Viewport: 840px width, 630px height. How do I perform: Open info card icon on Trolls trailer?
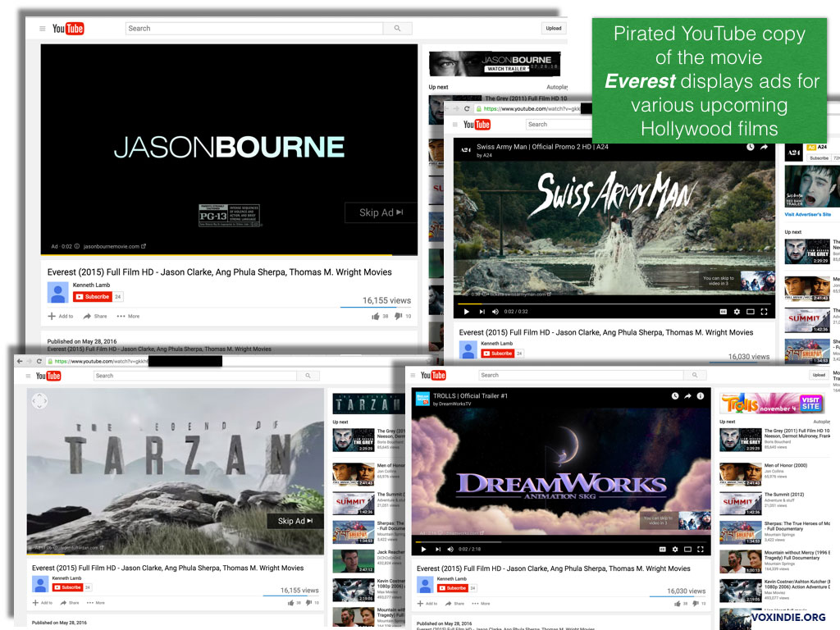tap(701, 396)
